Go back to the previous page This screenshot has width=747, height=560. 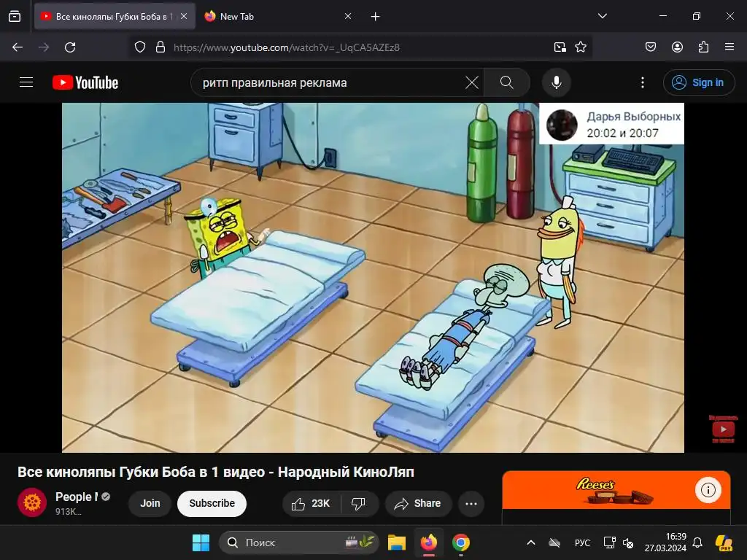pyautogui.click(x=18, y=47)
